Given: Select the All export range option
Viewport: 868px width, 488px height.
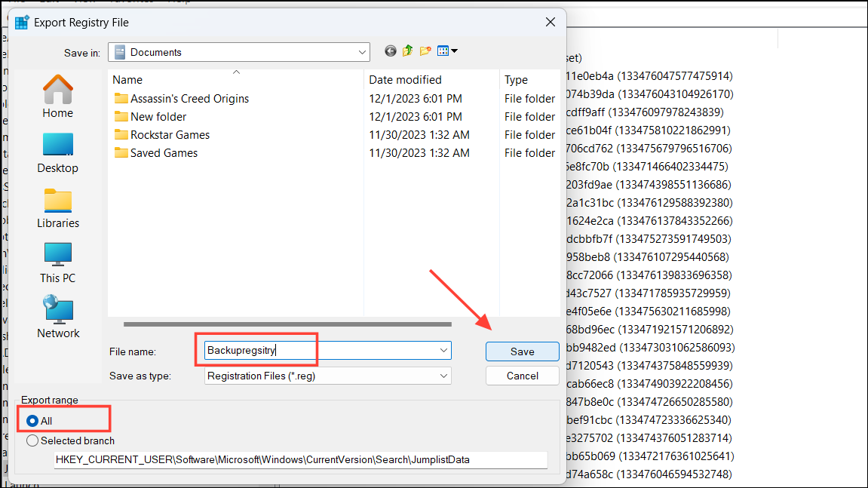Looking at the screenshot, I should pos(32,421).
